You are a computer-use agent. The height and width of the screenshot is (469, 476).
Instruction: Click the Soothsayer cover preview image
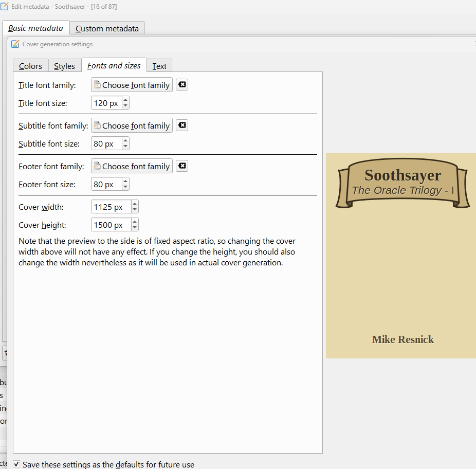pyautogui.click(x=401, y=256)
